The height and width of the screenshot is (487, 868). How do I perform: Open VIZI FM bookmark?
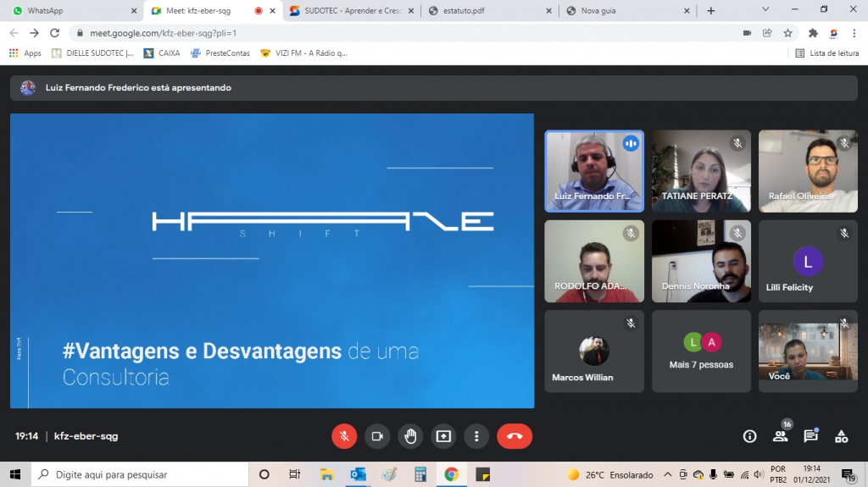point(304,53)
